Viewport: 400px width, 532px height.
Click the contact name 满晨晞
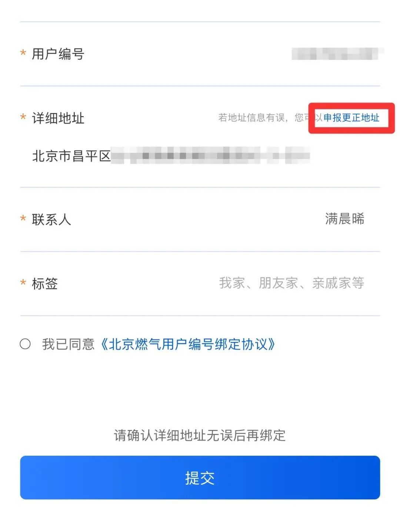point(344,219)
